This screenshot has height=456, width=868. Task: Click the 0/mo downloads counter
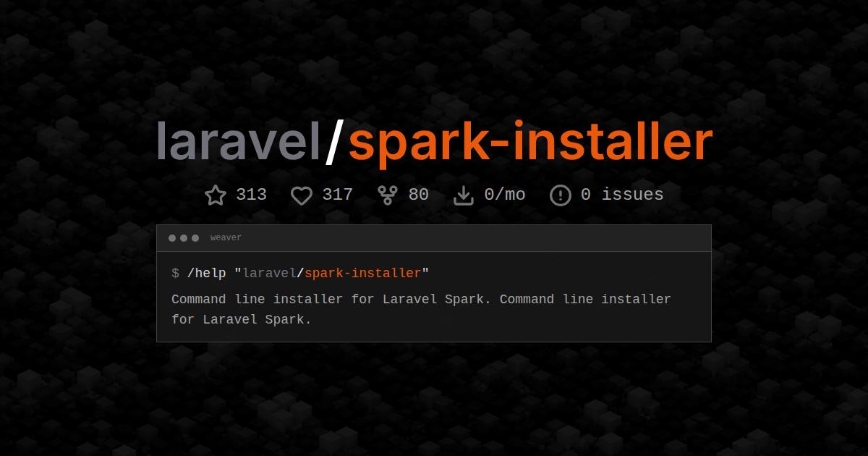click(506, 194)
